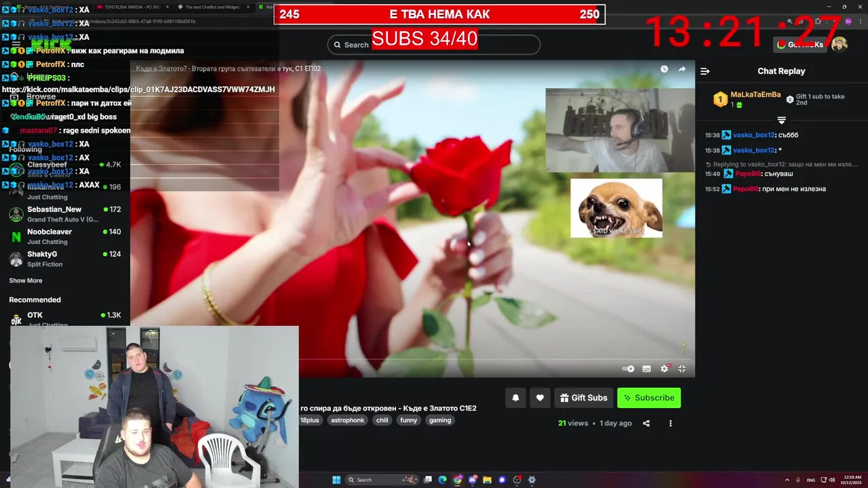Open the user profile avatar menu
This screenshot has height=488, width=868.
(x=840, y=45)
